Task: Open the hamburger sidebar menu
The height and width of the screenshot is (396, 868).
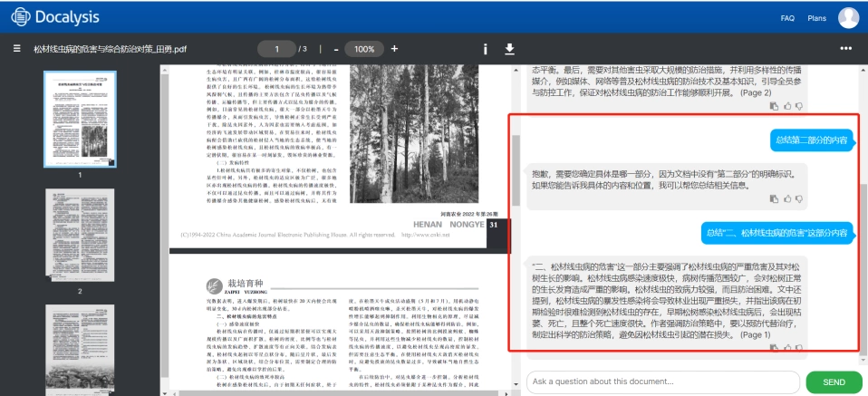Action: [x=17, y=49]
